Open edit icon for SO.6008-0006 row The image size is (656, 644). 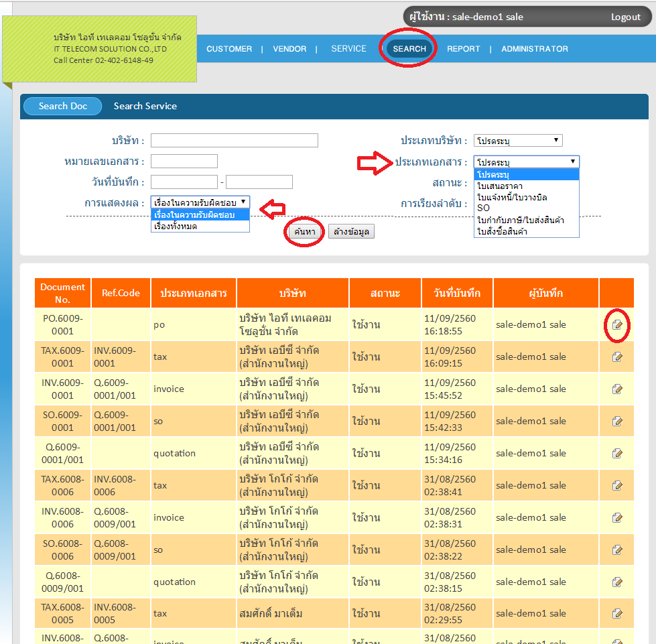click(617, 550)
